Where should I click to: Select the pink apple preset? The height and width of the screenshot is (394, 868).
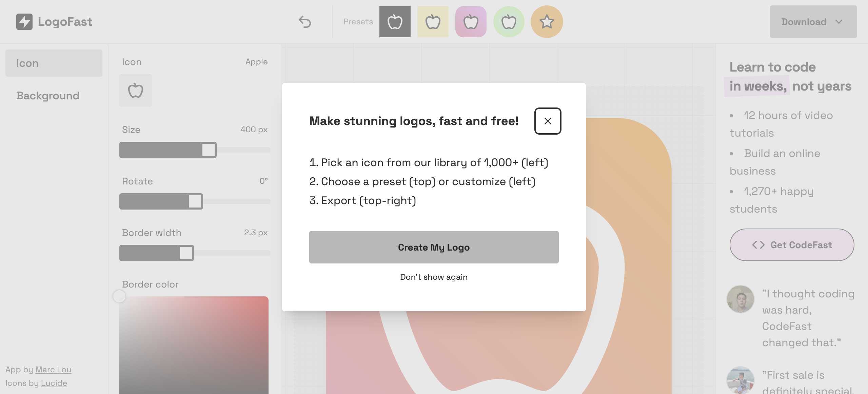[471, 22]
